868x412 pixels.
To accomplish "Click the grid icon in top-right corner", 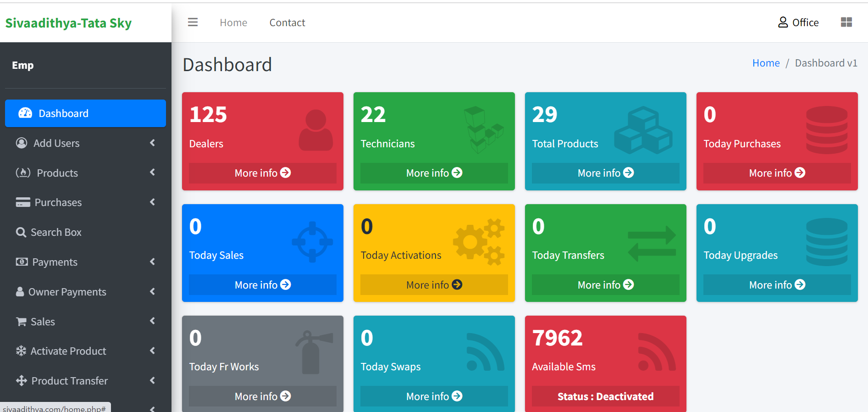I will click(x=846, y=22).
